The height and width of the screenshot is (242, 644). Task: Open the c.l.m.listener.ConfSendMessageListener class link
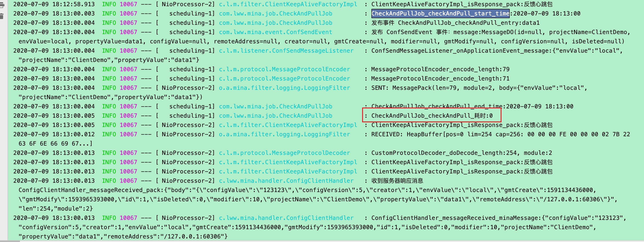[286, 51]
